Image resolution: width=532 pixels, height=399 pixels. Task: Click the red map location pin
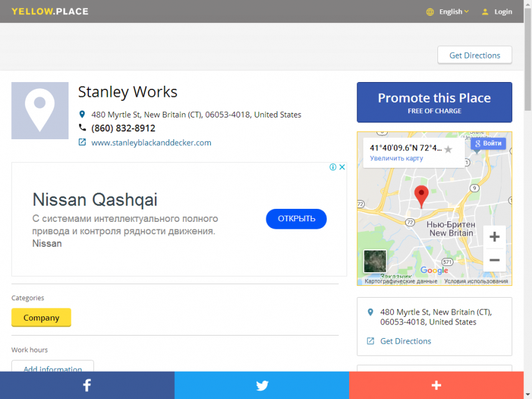click(x=421, y=196)
